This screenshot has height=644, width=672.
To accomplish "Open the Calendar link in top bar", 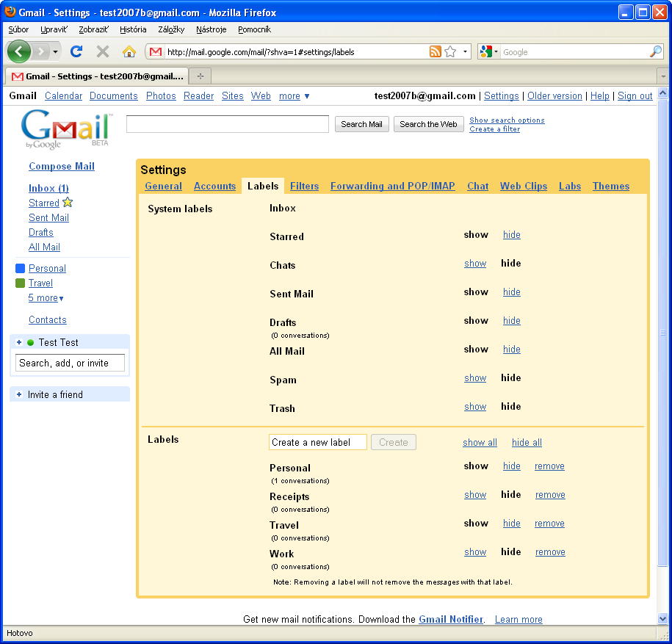I will point(63,96).
